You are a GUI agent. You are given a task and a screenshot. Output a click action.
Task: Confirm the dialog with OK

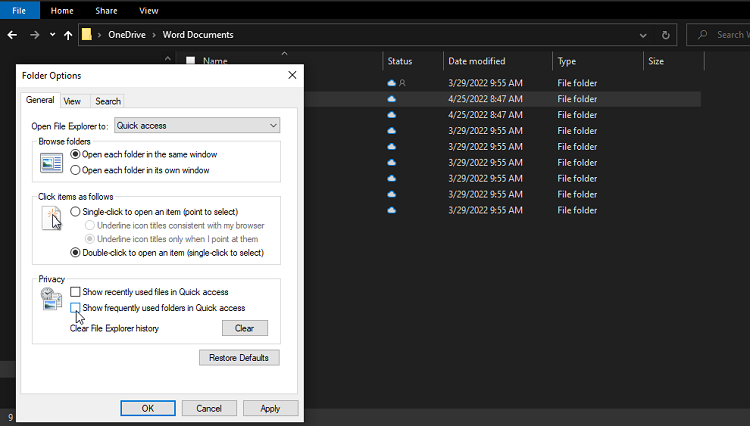tap(148, 408)
